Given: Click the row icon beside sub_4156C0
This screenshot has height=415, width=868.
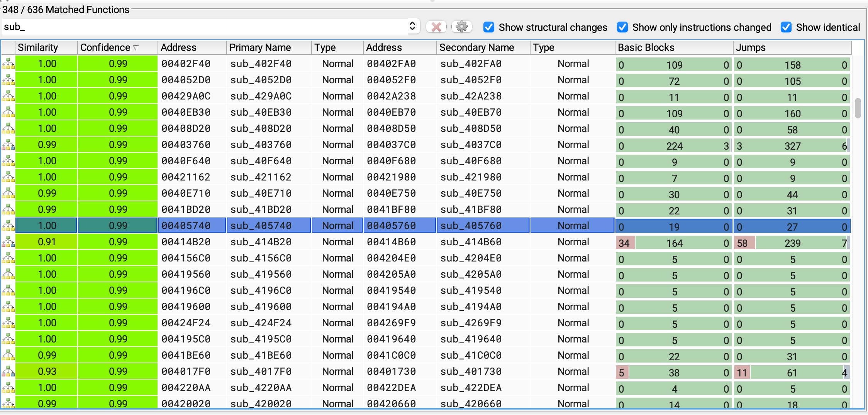Looking at the screenshot, I should pos(8,258).
